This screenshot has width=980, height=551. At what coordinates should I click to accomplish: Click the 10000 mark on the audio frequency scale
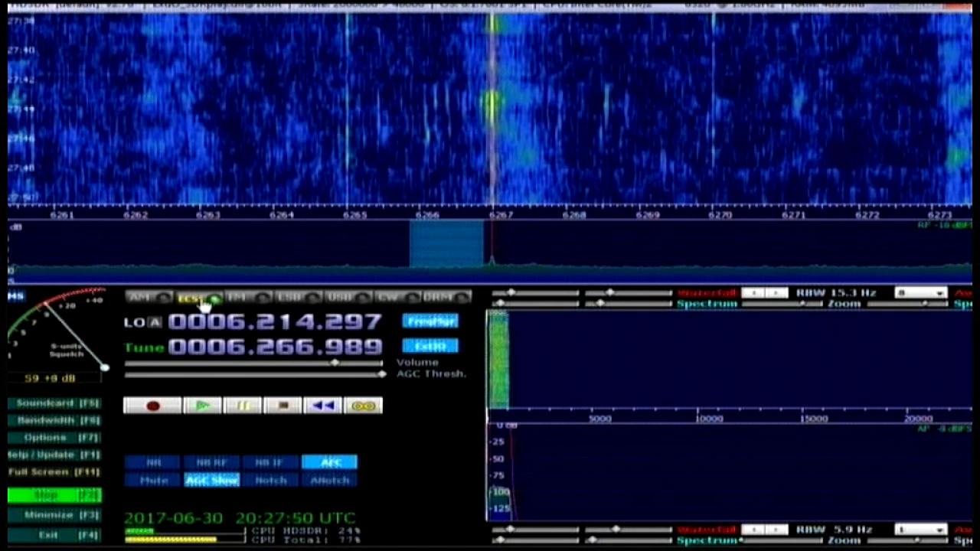coord(708,419)
